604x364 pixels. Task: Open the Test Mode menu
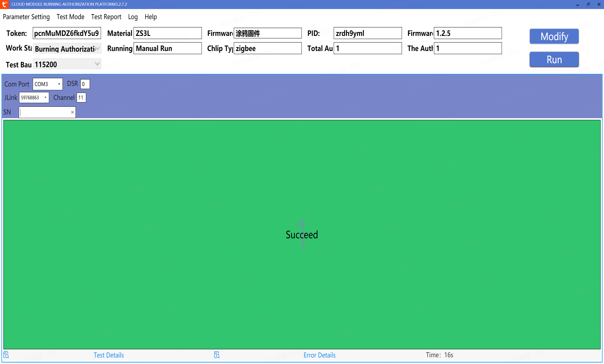point(70,17)
